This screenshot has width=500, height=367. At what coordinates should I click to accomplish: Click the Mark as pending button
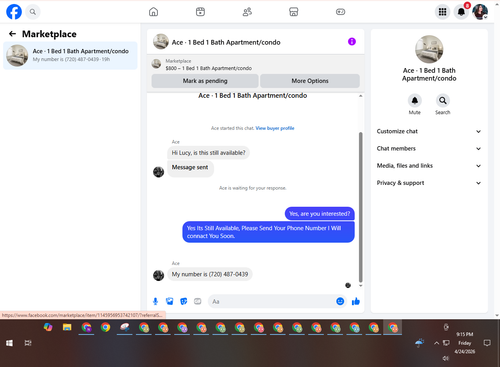[x=205, y=81]
